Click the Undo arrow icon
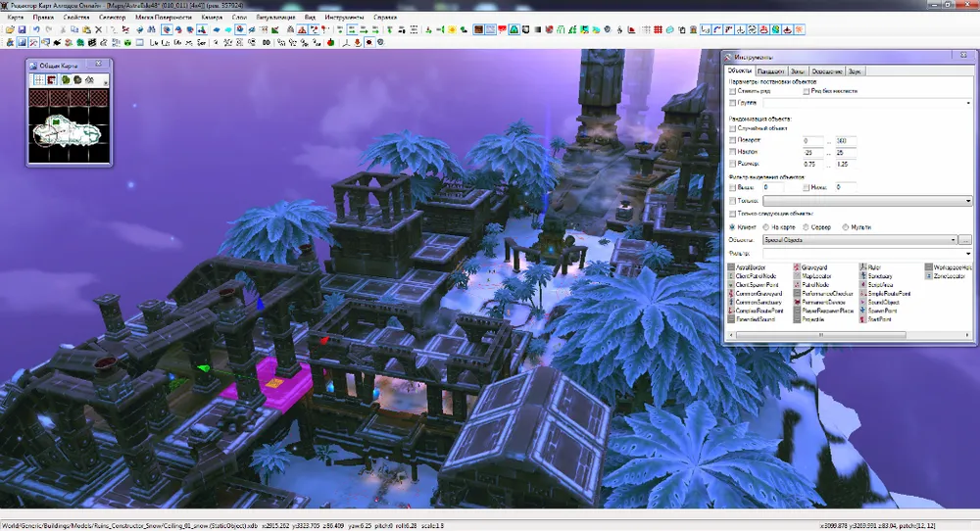The image size is (980, 531). tap(34, 30)
